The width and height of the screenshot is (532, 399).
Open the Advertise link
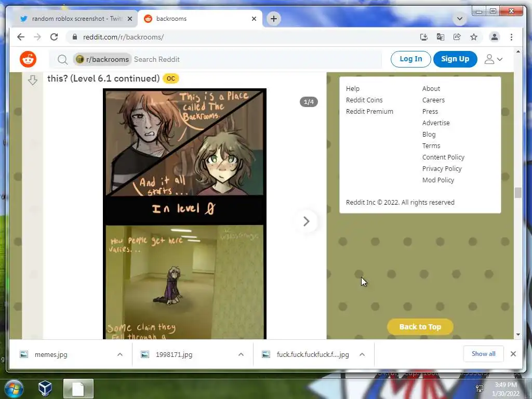[436, 123]
